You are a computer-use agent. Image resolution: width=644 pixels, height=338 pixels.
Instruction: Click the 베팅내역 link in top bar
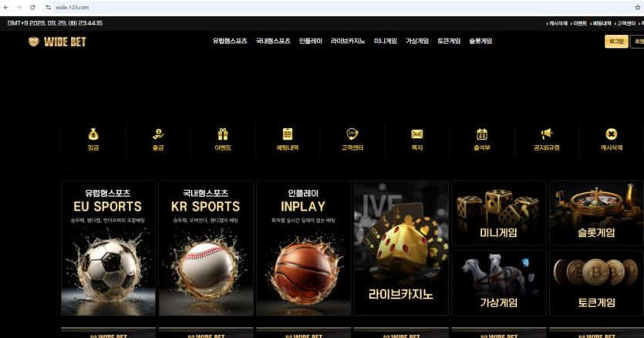(x=601, y=23)
